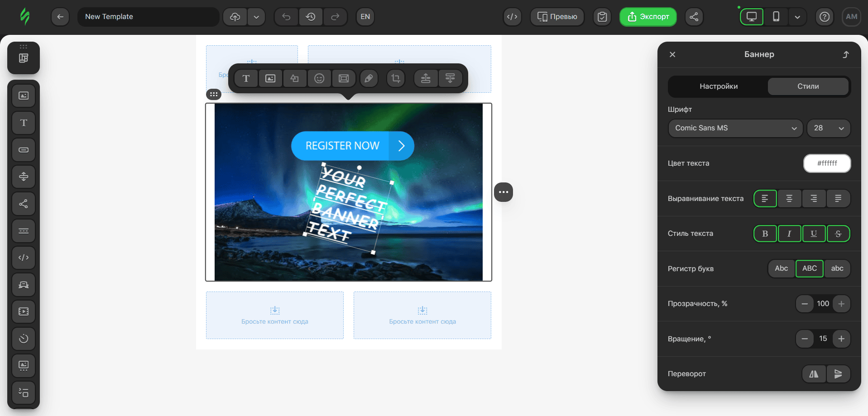Click the code editor icon in top bar
The height and width of the screenshot is (416, 868).
click(512, 17)
